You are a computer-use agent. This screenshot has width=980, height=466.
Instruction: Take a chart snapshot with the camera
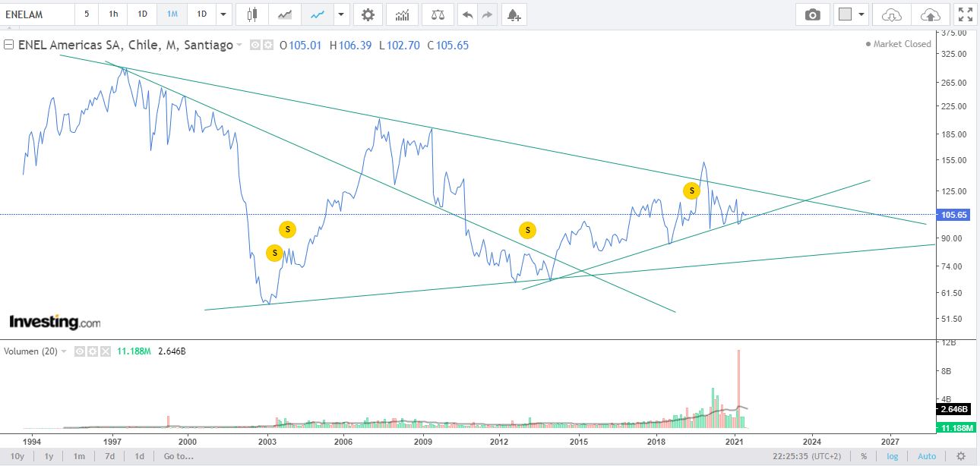pyautogui.click(x=812, y=14)
